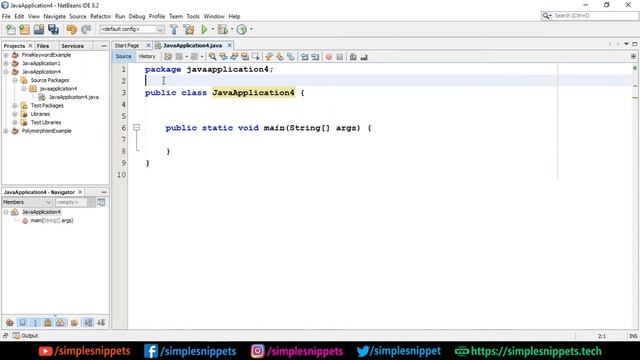Toggle Show Fields filter in Navigator

22,322
